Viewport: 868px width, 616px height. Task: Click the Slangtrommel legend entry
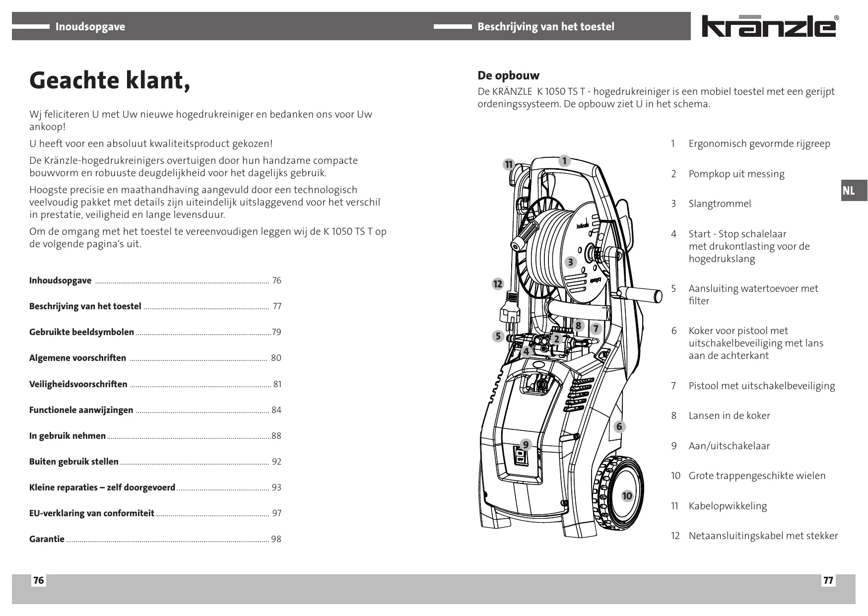(719, 204)
